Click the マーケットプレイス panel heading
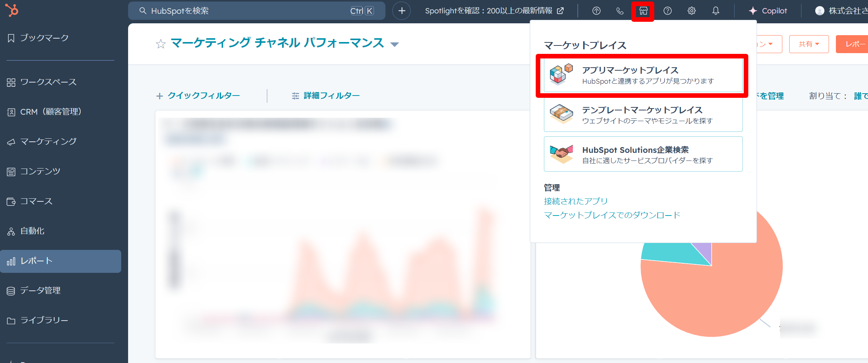This screenshot has height=363, width=868. (585, 45)
